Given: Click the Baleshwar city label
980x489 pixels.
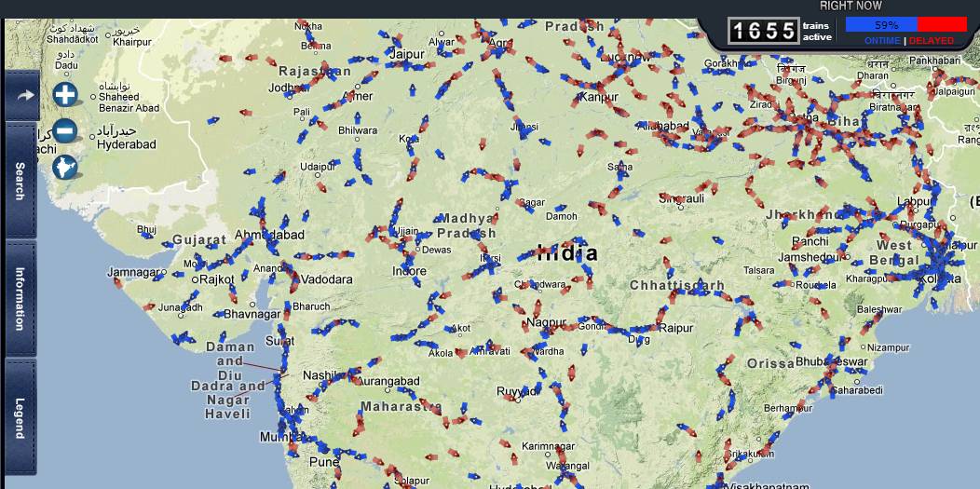Looking at the screenshot, I should (879, 309).
